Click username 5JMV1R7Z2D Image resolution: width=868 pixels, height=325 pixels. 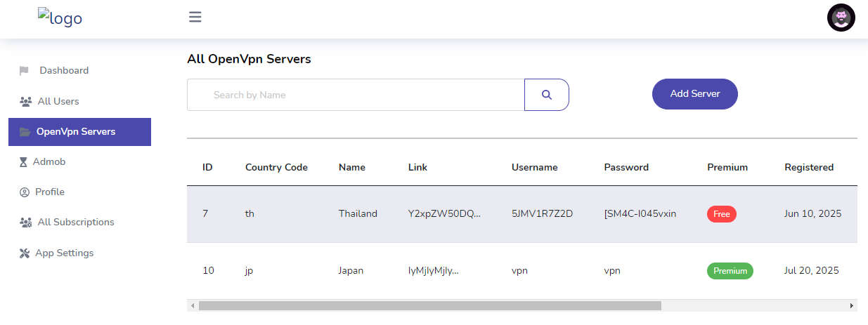(542, 214)
